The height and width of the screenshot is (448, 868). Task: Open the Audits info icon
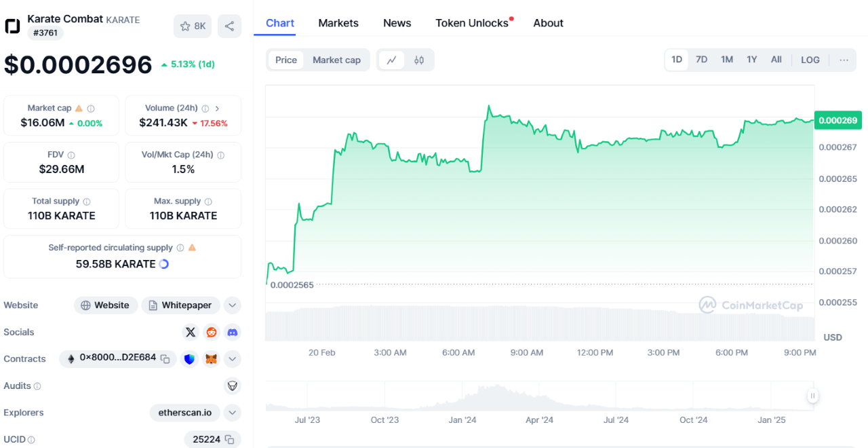coord(37,386)
